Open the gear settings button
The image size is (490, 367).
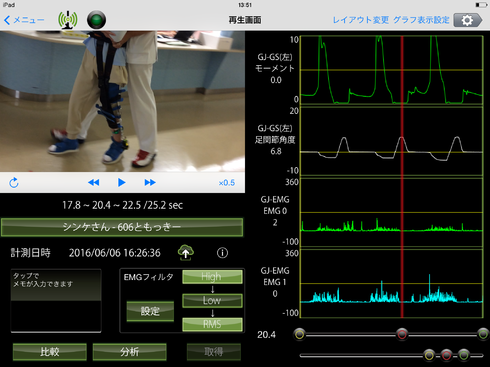click(x=468, y=20)
